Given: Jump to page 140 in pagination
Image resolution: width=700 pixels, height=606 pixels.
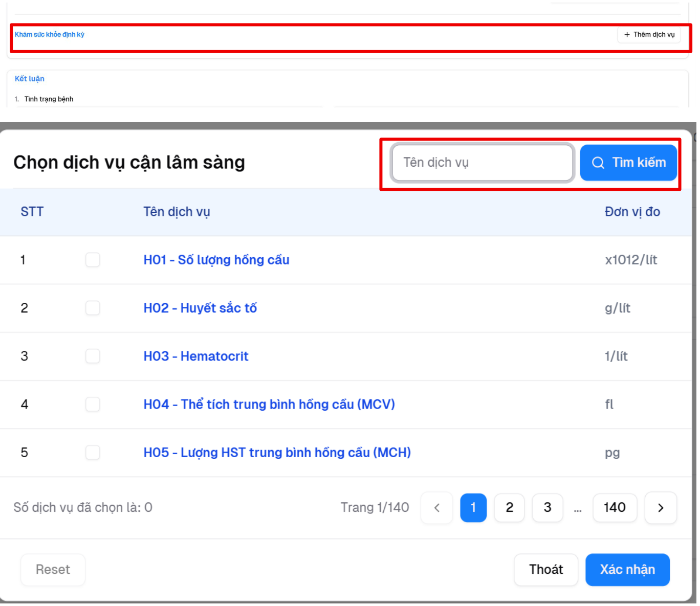Looking at the screenshot, I should point(615,508).
